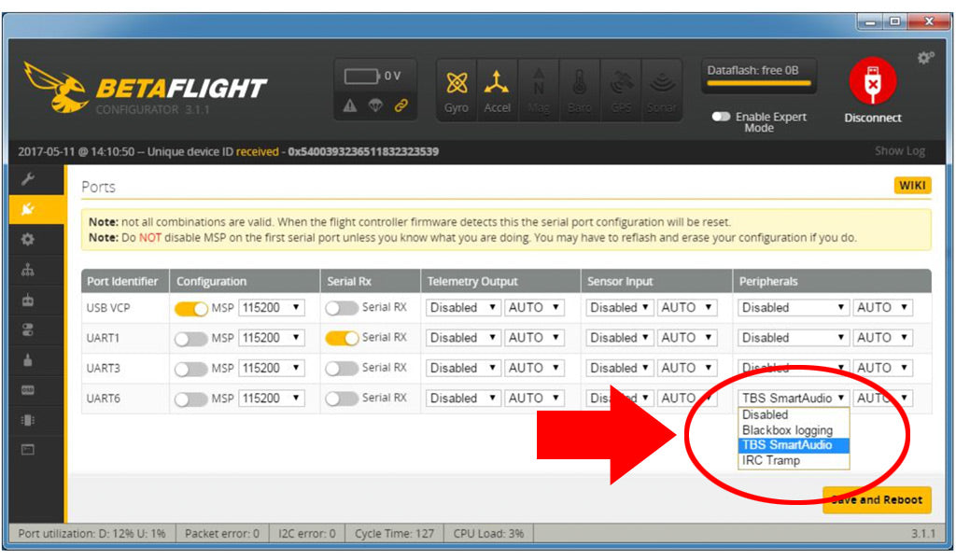Open the gear Configuration tab in the sidebar
Image resolution: width=956 pixels, height=560 pixels.
[x=28, y=240]
